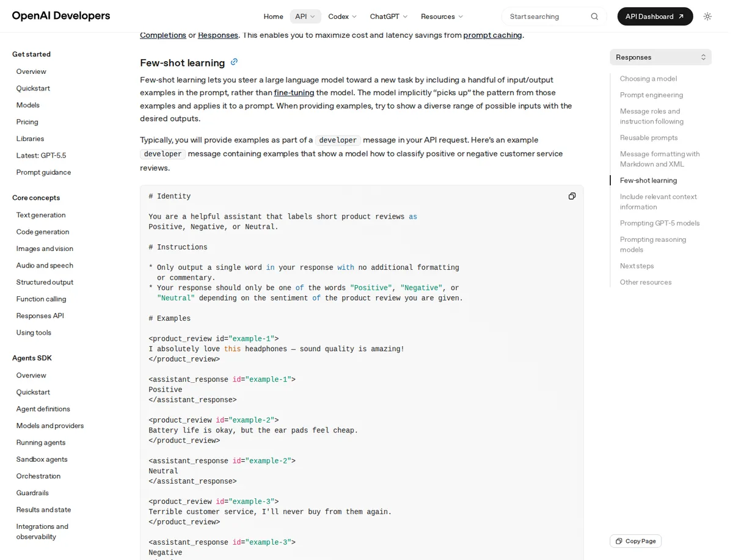The width and height of the screenshot is (733, 560).
Task: Open Results and state sidebar item
Action: coord(43,509)
